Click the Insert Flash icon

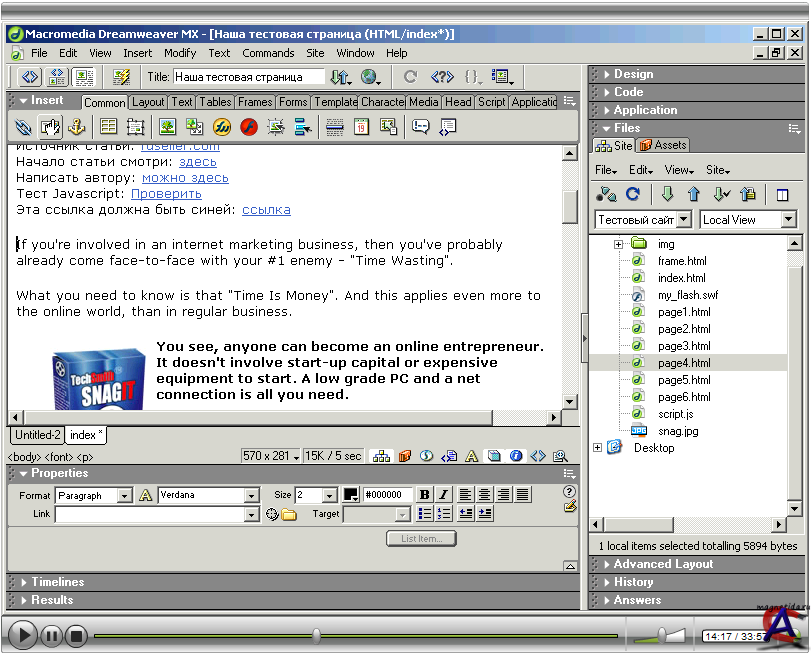point(249,127)
